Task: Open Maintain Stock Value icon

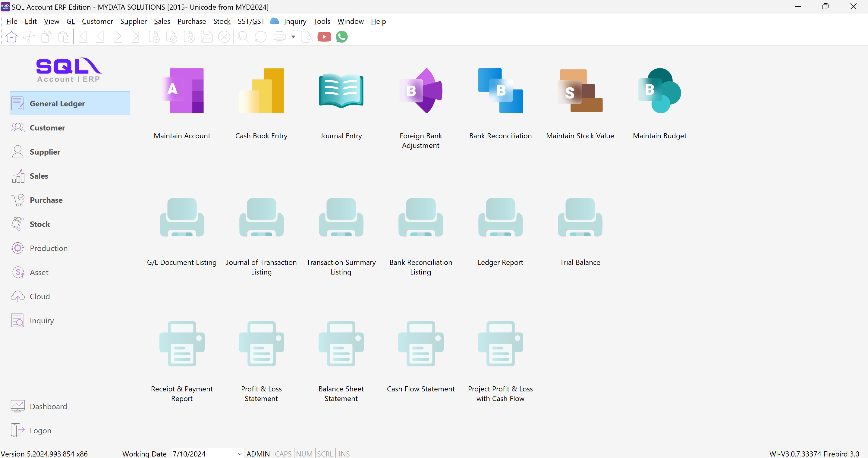Action: (580, 91)
